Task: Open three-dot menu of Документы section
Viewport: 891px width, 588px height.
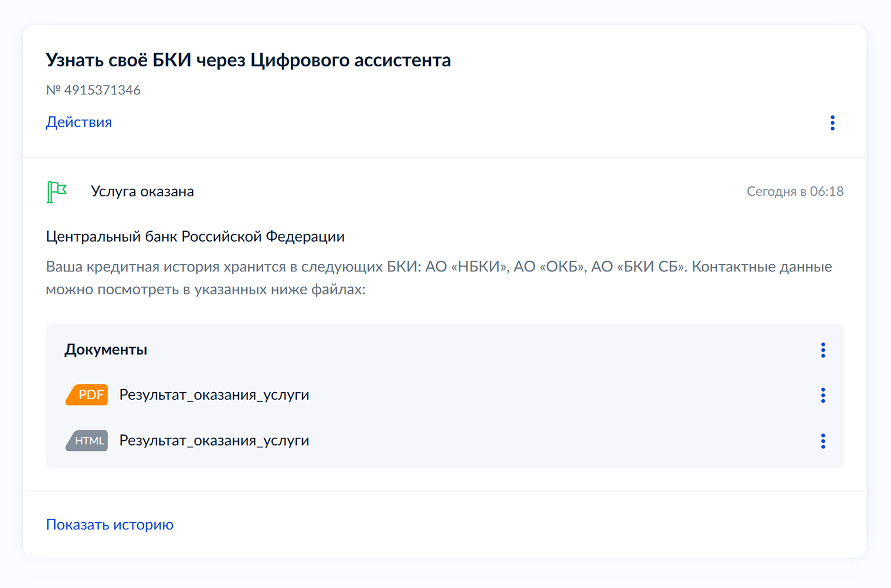Action: 823,350
